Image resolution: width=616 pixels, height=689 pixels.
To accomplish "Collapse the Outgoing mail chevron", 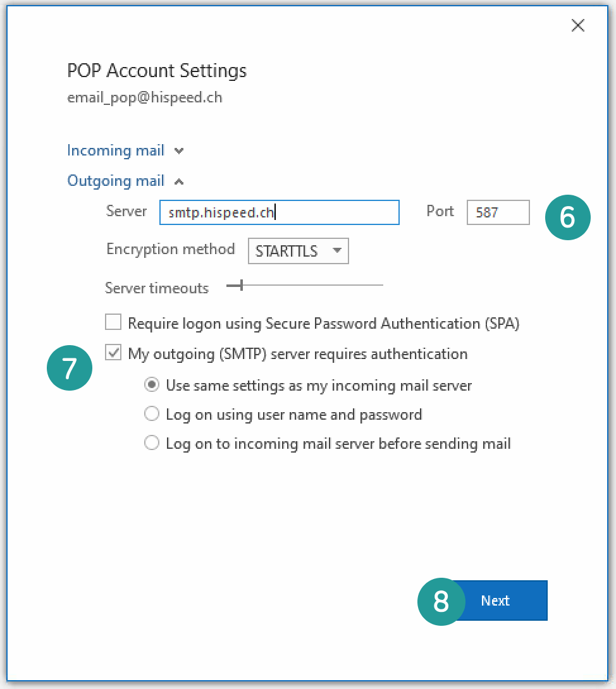I will (178, 181).
